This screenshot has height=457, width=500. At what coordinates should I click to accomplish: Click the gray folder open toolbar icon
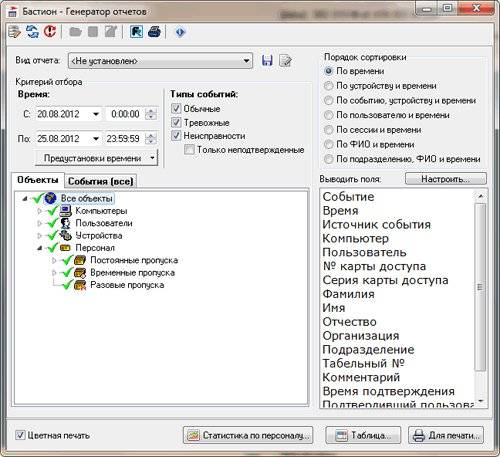click(x=75, y=32)
